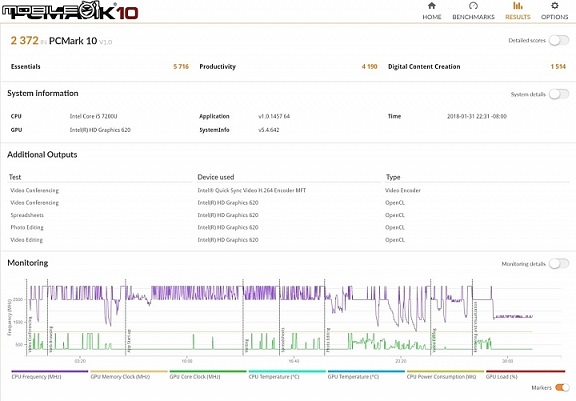Select the Benchmarks menu label
576x401 pixels.
point(473,17)
